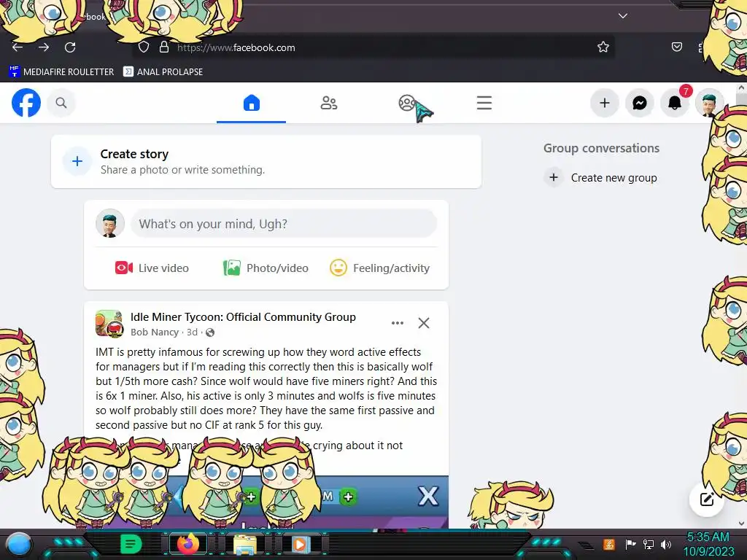
Task: Choose Feeling/activity option
Action: point(379,268)
